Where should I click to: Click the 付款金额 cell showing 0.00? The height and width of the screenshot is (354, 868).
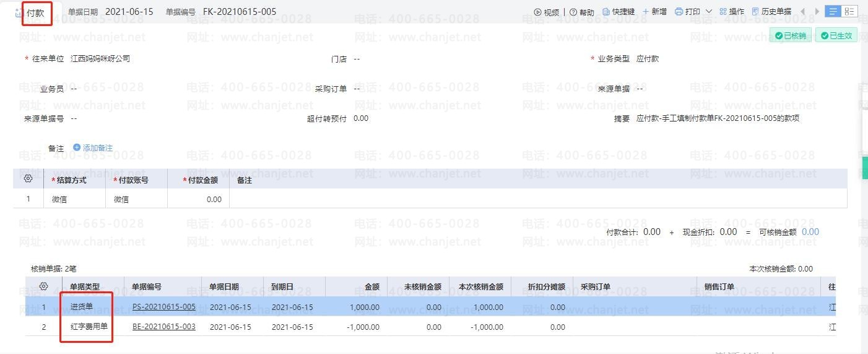[x=198, y=200]
